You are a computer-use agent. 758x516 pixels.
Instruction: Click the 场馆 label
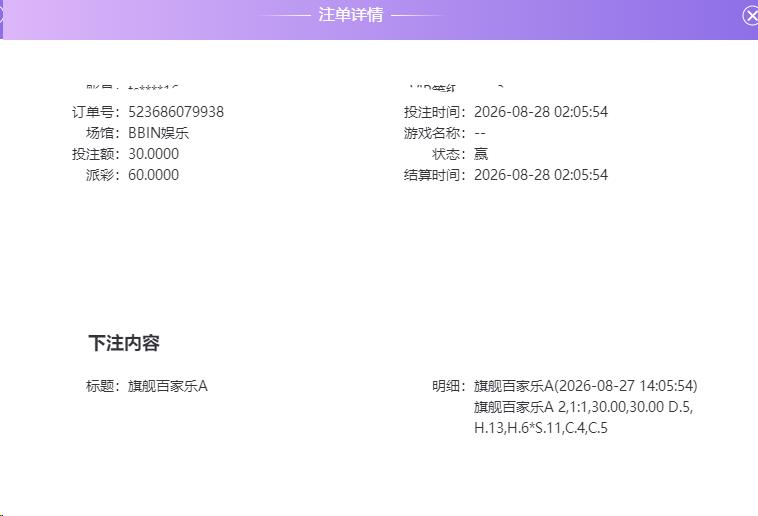103,133
